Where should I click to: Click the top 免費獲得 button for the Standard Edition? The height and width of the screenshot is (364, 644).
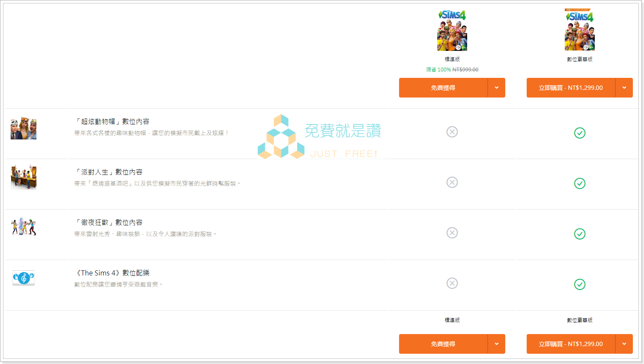point(443,88)
